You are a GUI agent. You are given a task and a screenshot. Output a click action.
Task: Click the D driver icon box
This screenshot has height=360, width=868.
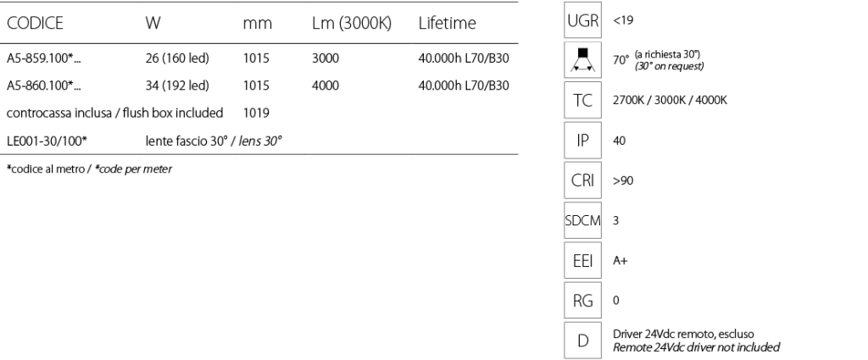click(582, 341)
